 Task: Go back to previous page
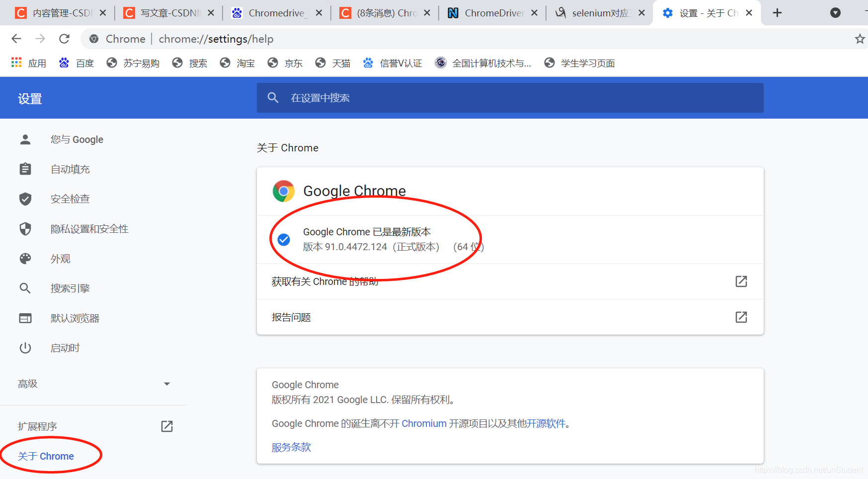pyautogui.click(x=16, y=39)
